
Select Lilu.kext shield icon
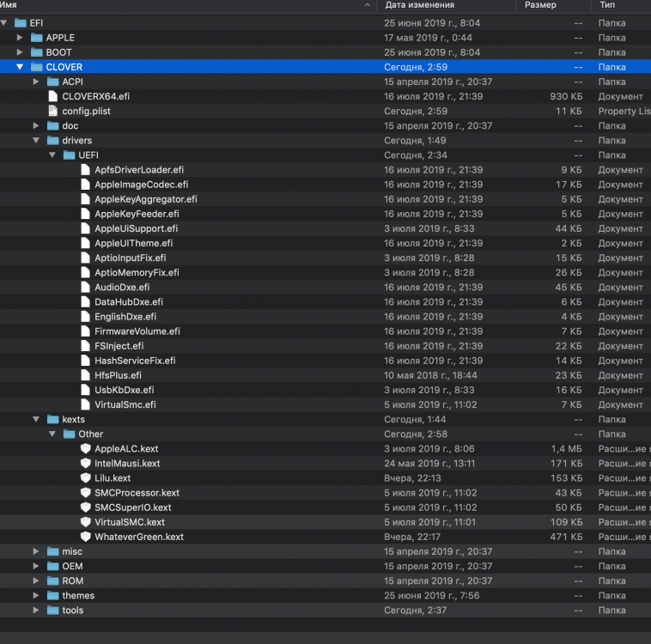click(86, 478)
